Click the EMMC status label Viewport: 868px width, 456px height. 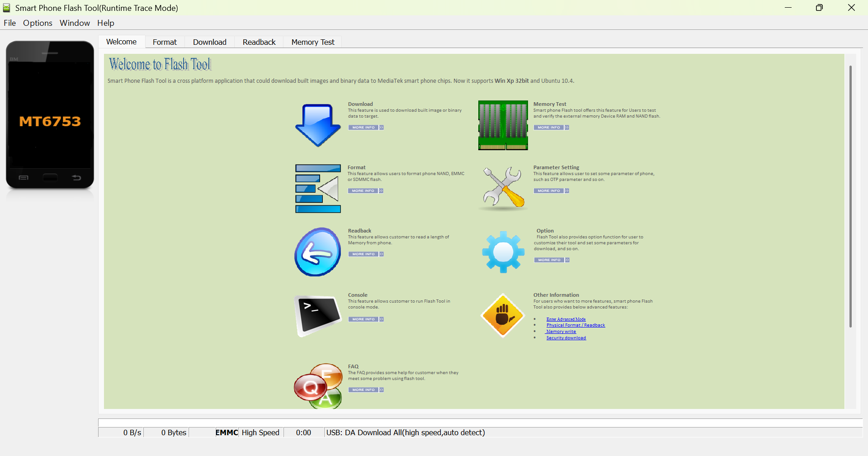(x=226, y=432)
